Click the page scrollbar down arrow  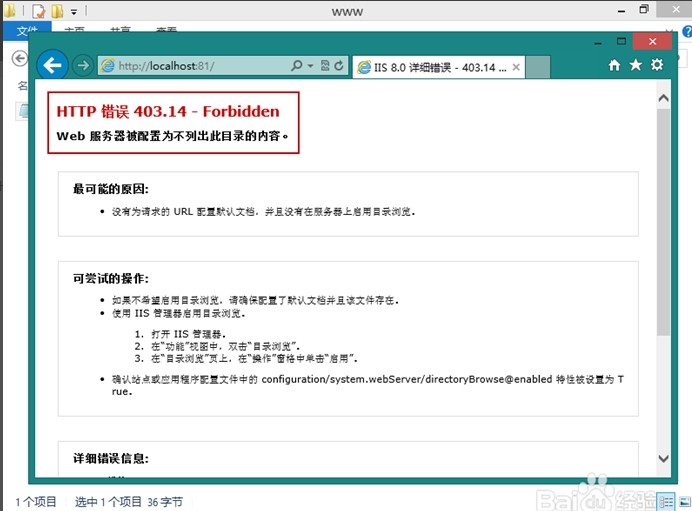(663, 459)
